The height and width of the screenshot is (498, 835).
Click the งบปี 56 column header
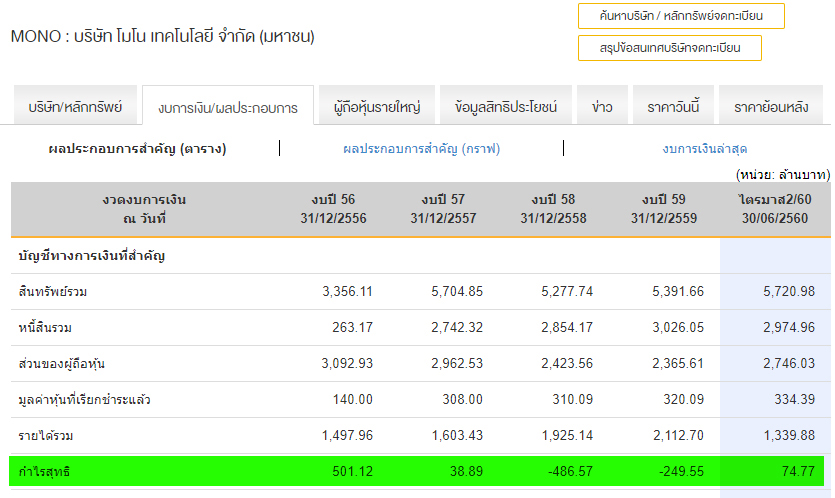[x=333, y=209]
